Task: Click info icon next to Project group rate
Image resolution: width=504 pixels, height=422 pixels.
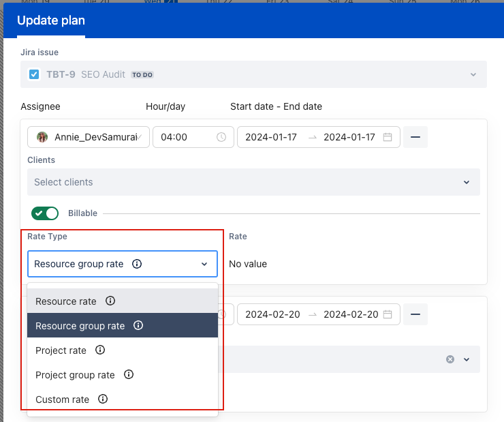Action: pyautogui.click(x=129, y=375)
